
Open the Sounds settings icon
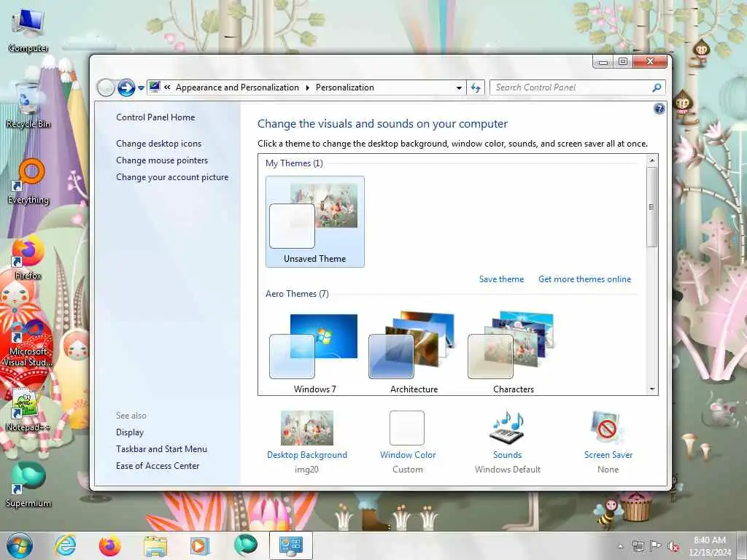507,427
